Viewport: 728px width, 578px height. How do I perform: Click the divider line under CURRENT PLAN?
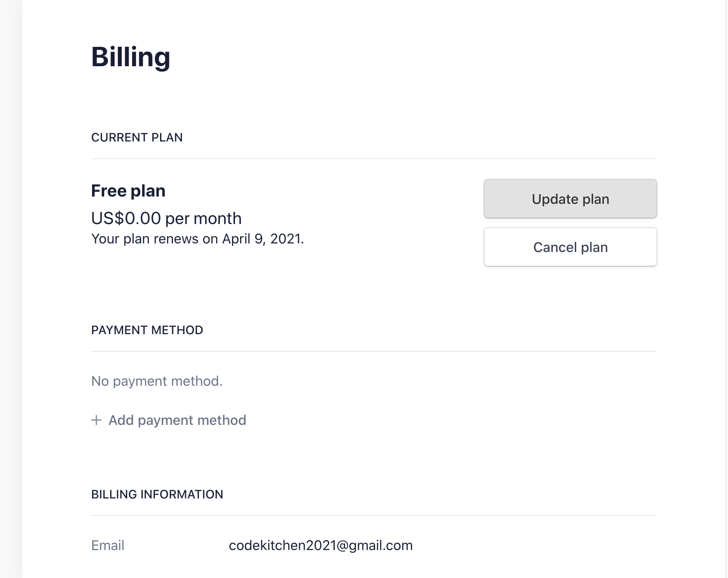click(x=373, y=159)
